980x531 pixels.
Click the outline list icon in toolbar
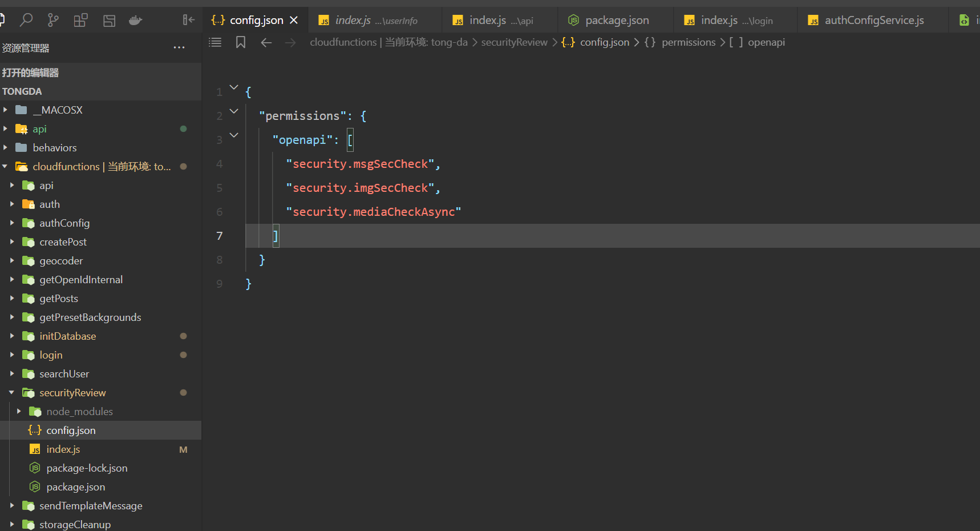pos(215,42)
